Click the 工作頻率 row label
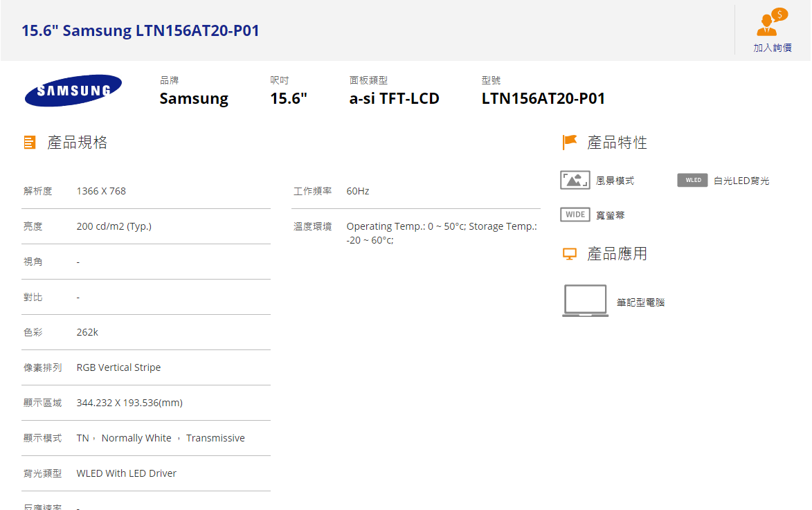 (313, 191)
